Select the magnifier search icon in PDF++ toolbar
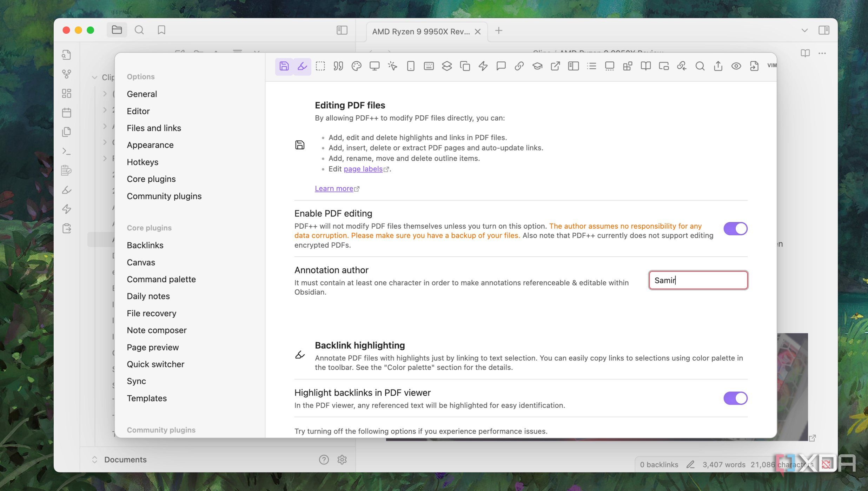This screenshot has height=491, width=868. click(700, 66)
